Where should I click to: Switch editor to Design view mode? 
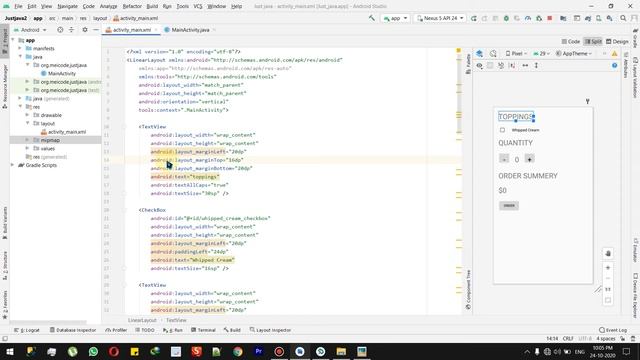tap(617, 42)
